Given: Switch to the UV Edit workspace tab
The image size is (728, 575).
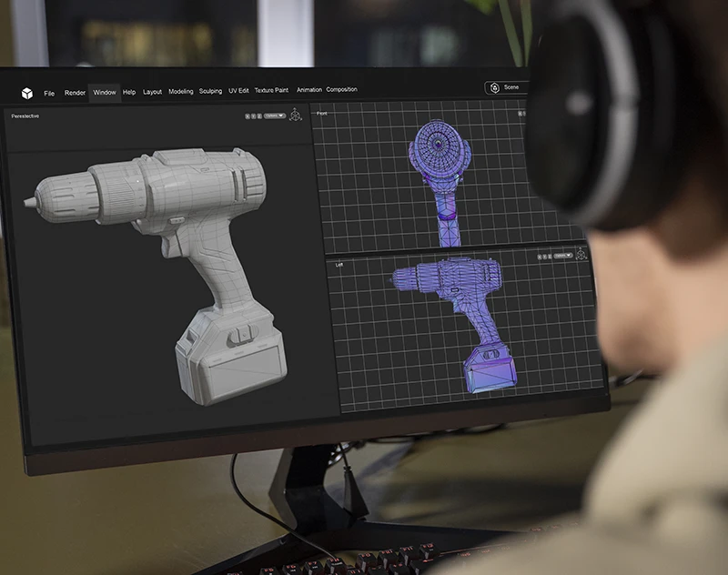Looking at the screenshot, I should [238, 90].
